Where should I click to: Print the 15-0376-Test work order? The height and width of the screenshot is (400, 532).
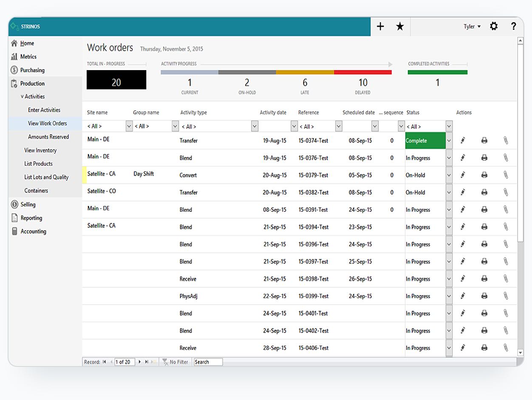(x=485, y=158)
